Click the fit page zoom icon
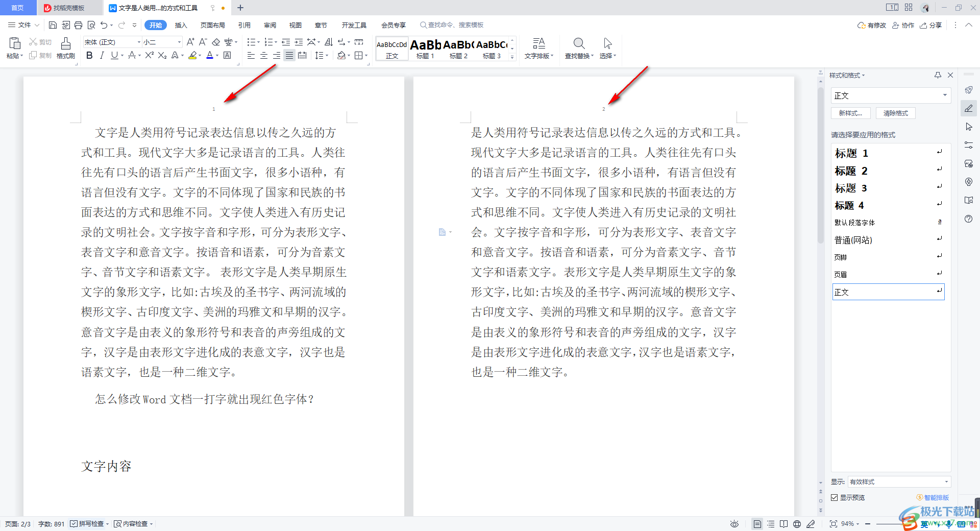980x531 pixels. 834,524
